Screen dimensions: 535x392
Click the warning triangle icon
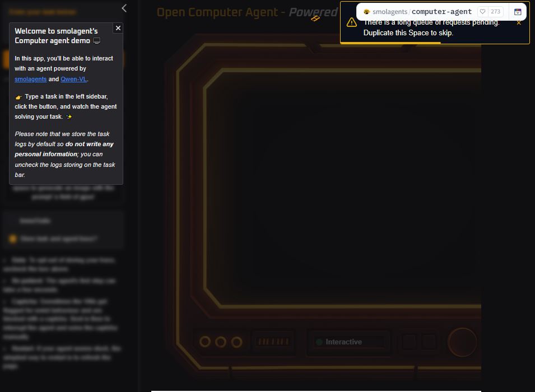[351, 22]
